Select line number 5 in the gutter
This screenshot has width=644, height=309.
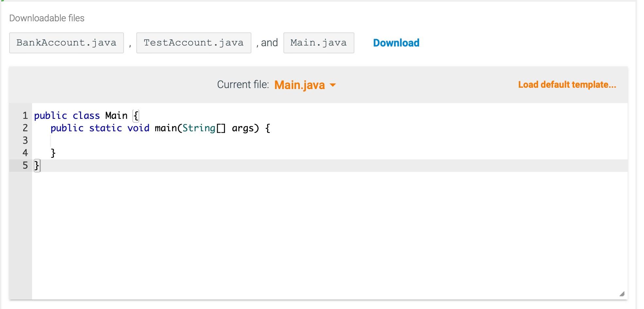click(25, 165)
